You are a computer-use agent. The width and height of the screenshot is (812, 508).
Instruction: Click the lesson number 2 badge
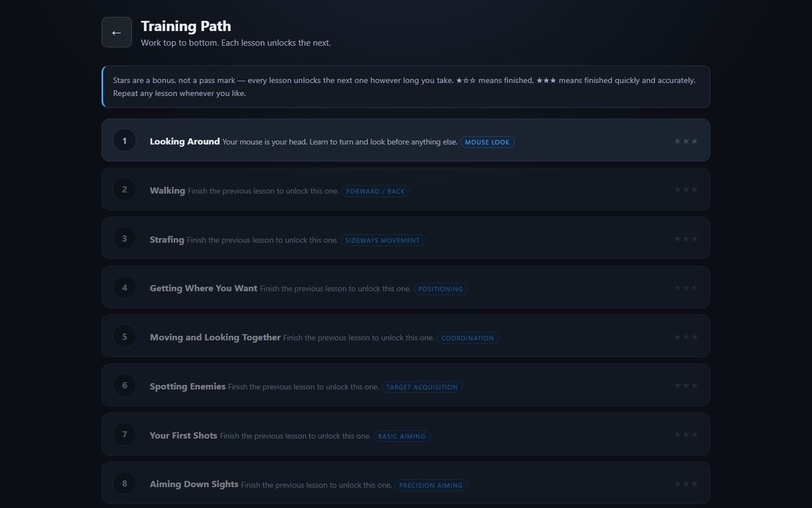tap(124, 189)
